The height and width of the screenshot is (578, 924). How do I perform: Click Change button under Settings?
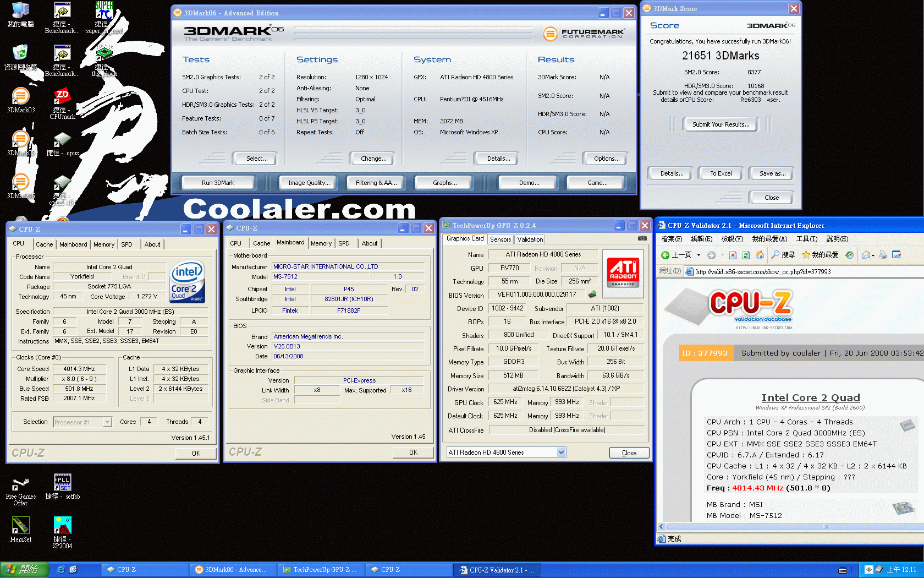[373, 159]
